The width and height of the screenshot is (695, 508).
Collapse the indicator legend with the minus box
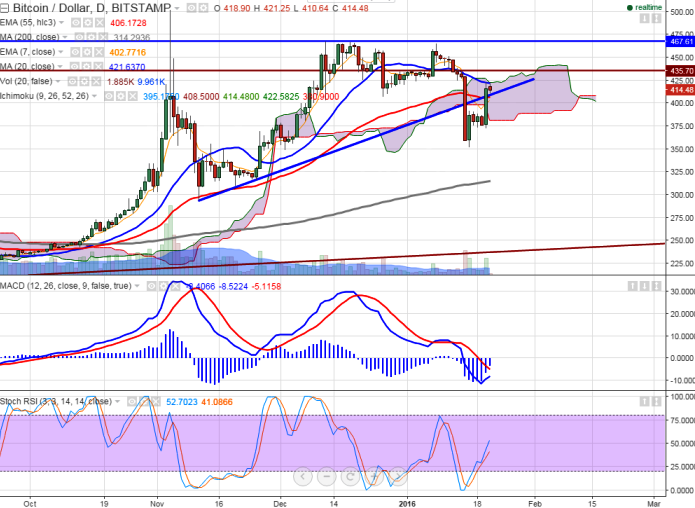[4, 8]
